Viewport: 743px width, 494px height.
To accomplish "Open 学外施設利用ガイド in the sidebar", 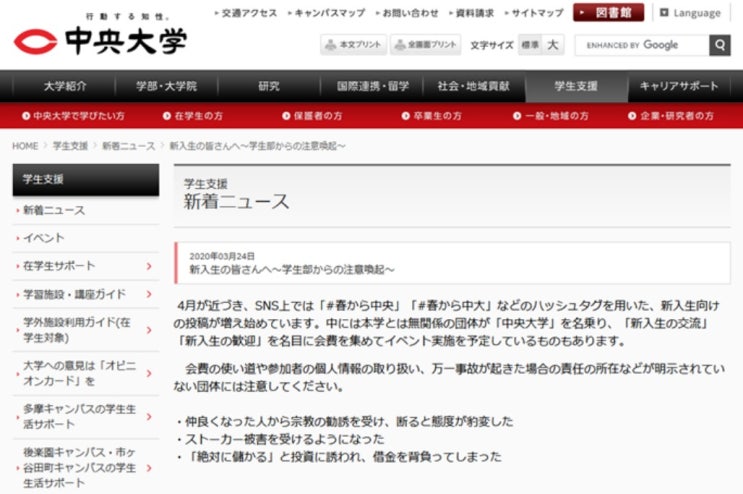I will point(77,330).
